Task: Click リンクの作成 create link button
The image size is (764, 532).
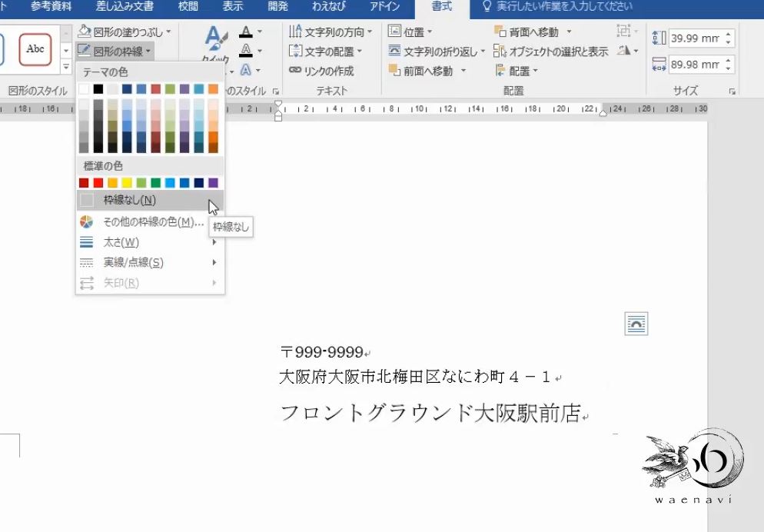Action: pyautogui.click(x=321, y=71)
